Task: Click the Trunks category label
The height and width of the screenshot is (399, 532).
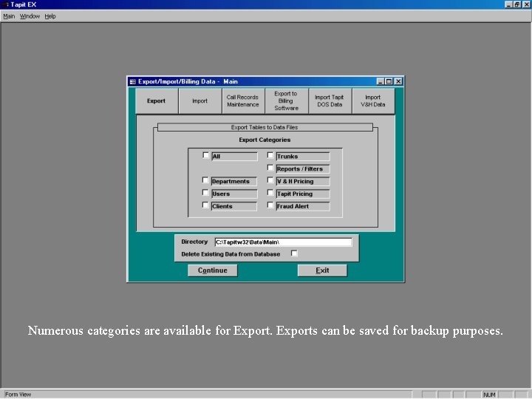Action: tap(303, 157)
